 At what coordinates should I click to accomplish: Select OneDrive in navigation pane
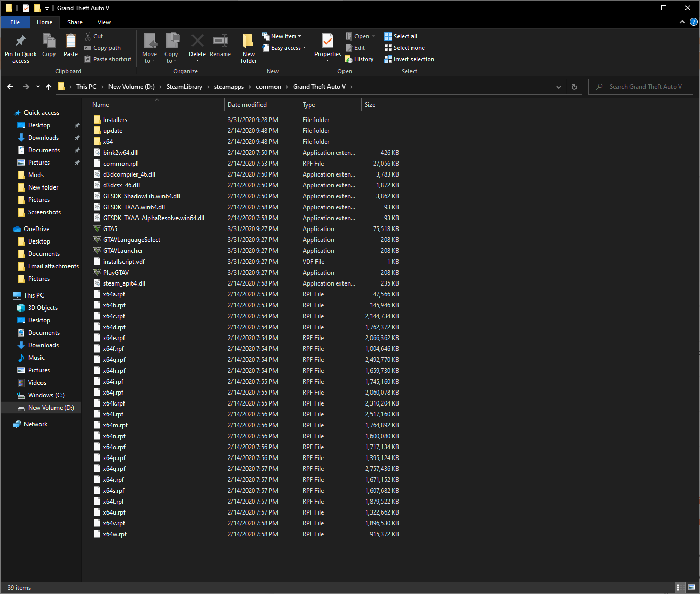point(36,229)
